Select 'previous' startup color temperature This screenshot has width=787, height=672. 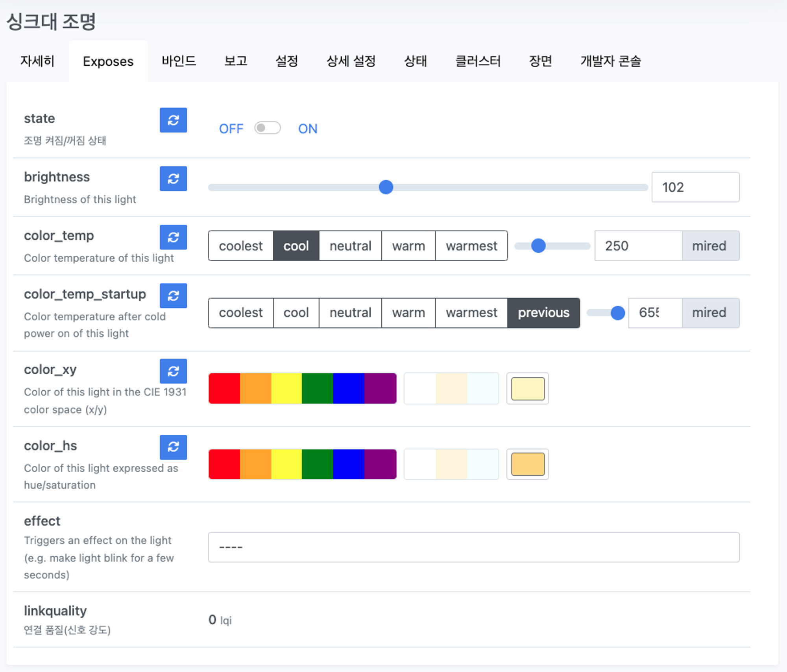tap(543, 313)
